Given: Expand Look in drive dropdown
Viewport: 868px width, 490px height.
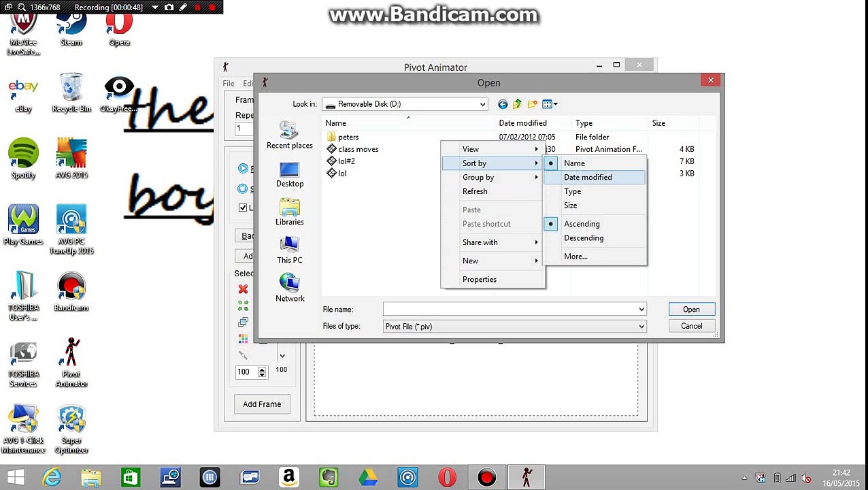Looking at the screenshot, I should coord(482,104).
